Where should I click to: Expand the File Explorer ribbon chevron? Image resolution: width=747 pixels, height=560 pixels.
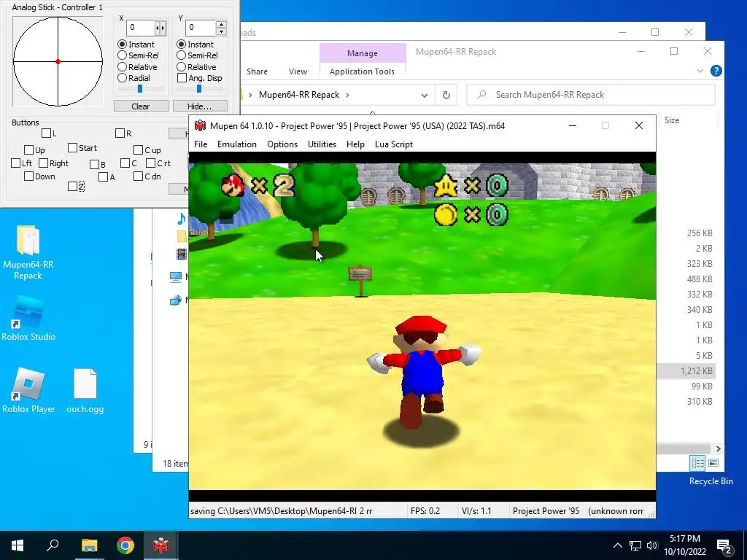pyautogui.click(x=700, y=71)
